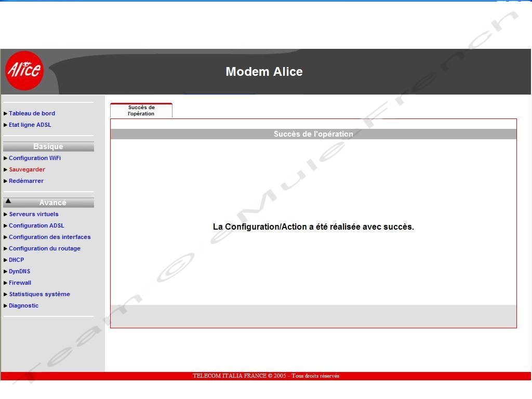Open Etat ligne ADSL page
This screenshot has width=532, height=399.
[x=30, y=125]
